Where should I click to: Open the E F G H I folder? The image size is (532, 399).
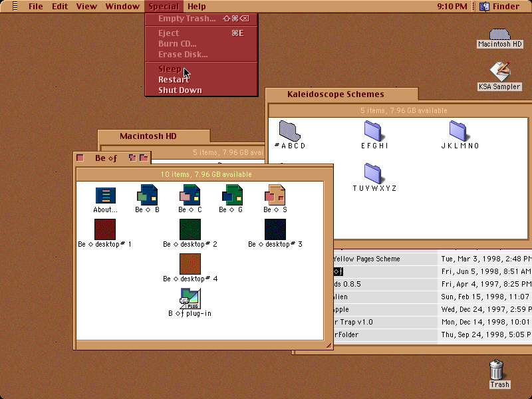coord(374,131)
